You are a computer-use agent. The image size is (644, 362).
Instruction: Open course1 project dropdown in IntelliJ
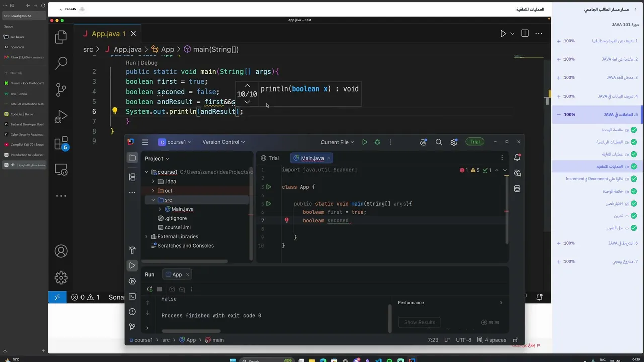click(x=175, y=142)
